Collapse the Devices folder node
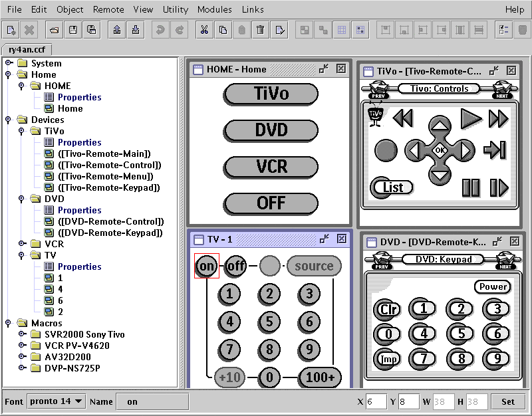 tap(9, 120)
